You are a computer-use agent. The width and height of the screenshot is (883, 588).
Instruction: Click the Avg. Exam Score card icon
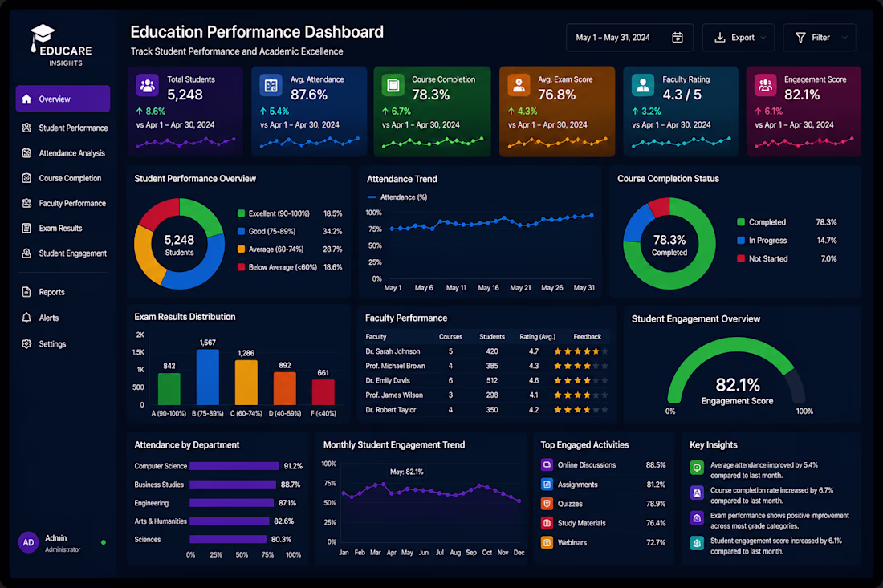point(519,86)
